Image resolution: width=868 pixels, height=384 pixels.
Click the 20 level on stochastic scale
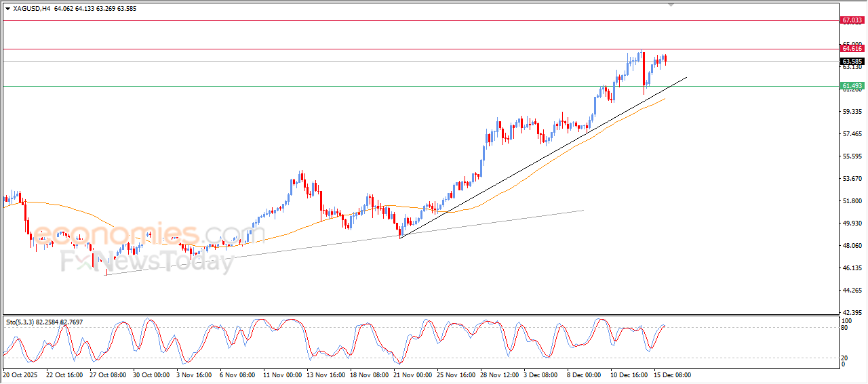[844, 357]
